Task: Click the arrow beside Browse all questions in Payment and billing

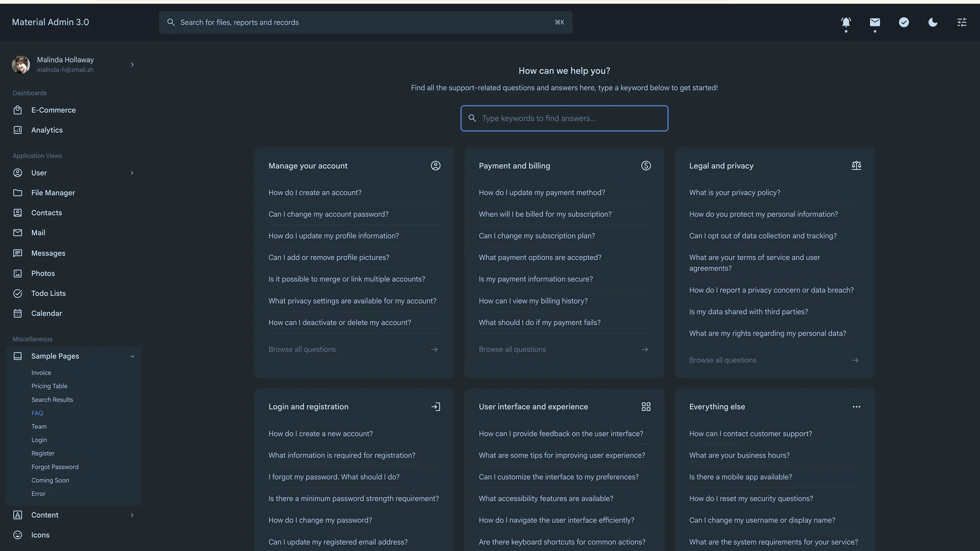Action: point(645,349)
